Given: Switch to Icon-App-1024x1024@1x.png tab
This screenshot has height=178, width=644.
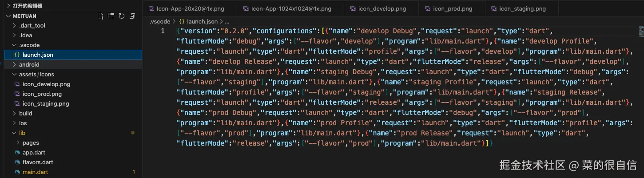Looking at the screenshot, I should 290,8.
